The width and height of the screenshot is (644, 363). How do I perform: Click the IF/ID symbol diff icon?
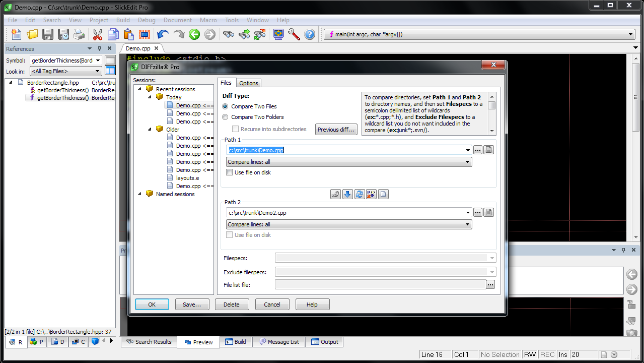coord(372,194)
